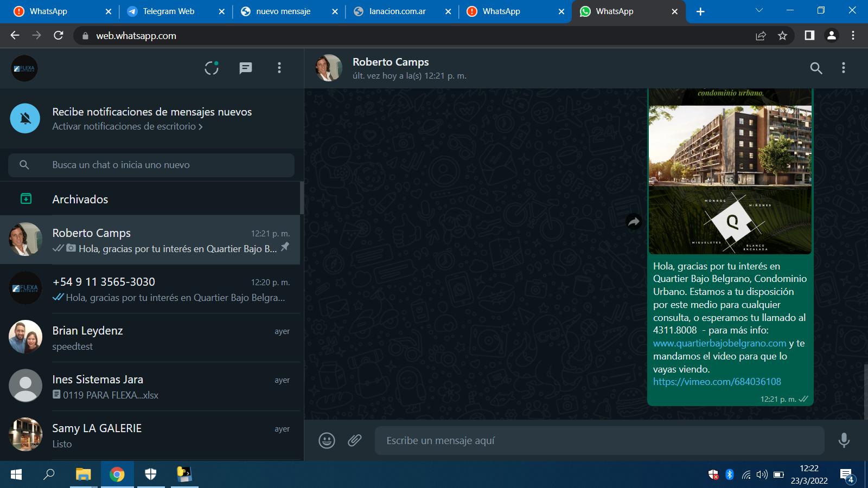Go back in browser
The height and width of the screenshot is (488, 868).
[15, 35]
